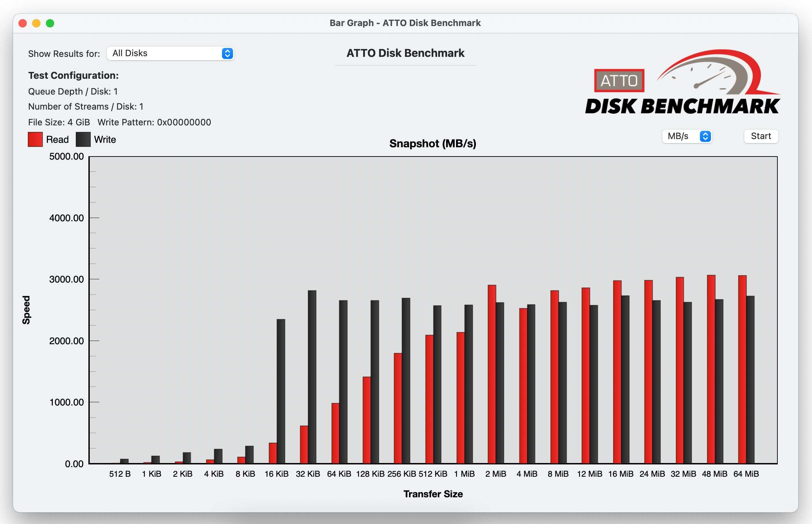Click the Test Configuration label
Viewport: 812px width, 524px height.
[73, 75]
